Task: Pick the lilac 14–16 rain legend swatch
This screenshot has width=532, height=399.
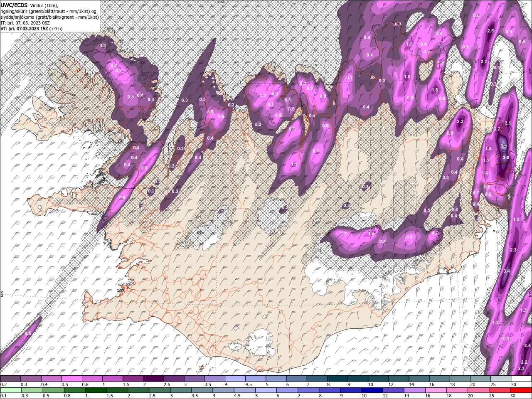Action: pyautogui.click(x=415, y=390)
